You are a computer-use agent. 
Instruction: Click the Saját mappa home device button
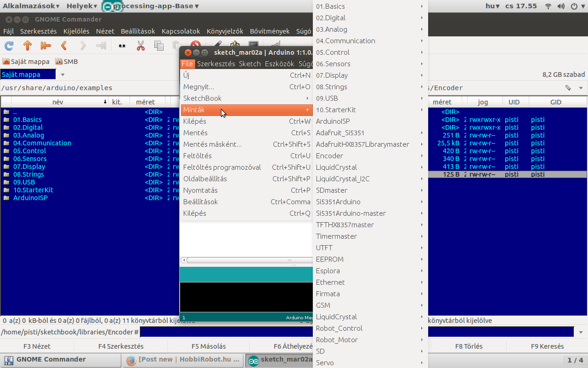[26, 62]
